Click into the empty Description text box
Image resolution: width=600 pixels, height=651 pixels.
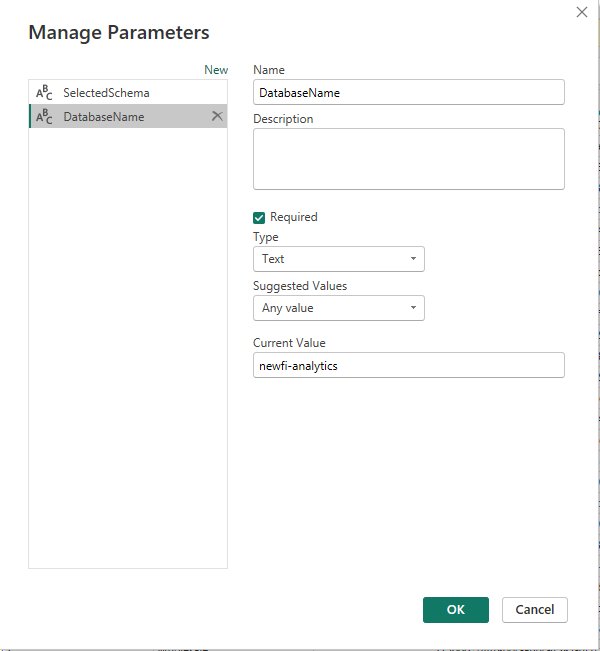[409, 159]
